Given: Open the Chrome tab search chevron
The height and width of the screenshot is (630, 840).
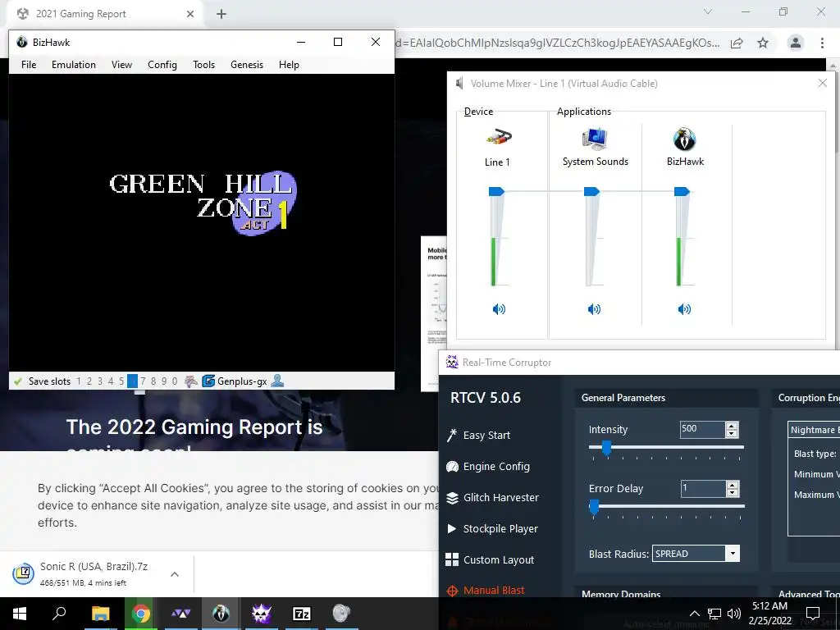Looking at the screenshot, I should (x=708, y=11).
